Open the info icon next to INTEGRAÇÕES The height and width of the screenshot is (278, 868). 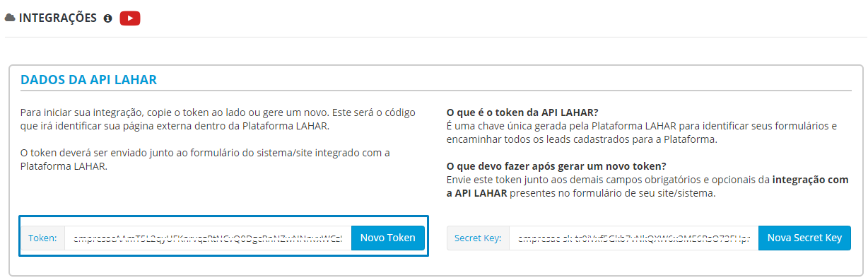pyautogui.click(x=108, y=18)
